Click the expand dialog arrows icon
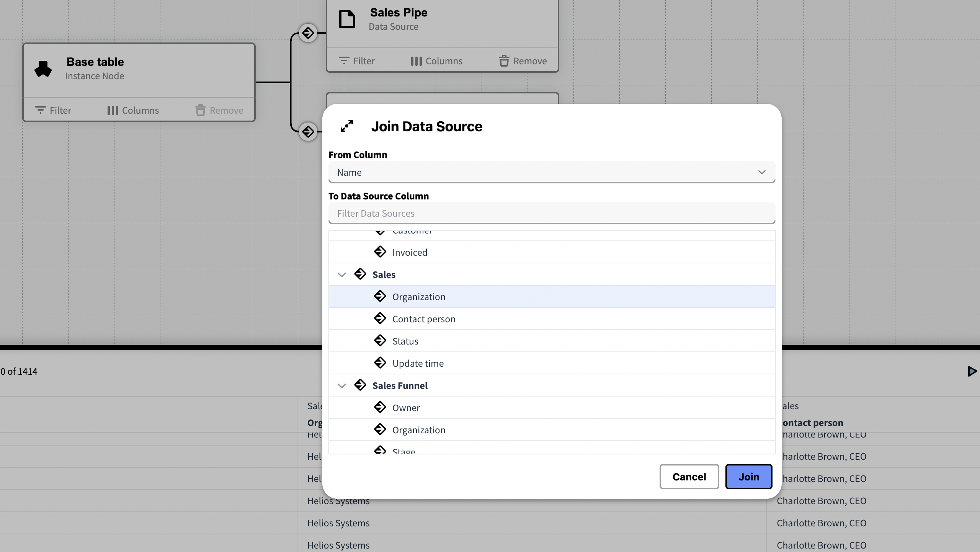This screenshot has height=552, width=980. tap(347, 126)
